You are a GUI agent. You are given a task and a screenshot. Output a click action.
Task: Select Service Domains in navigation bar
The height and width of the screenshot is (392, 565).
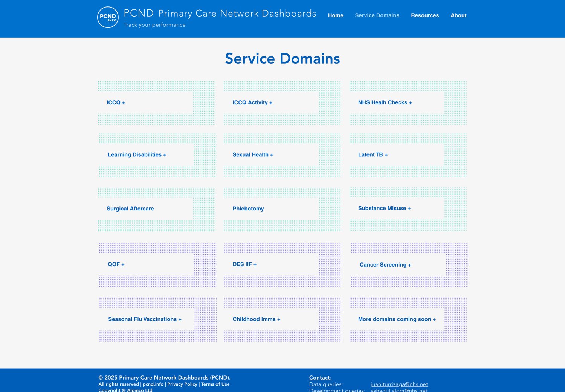coord(377,15)
